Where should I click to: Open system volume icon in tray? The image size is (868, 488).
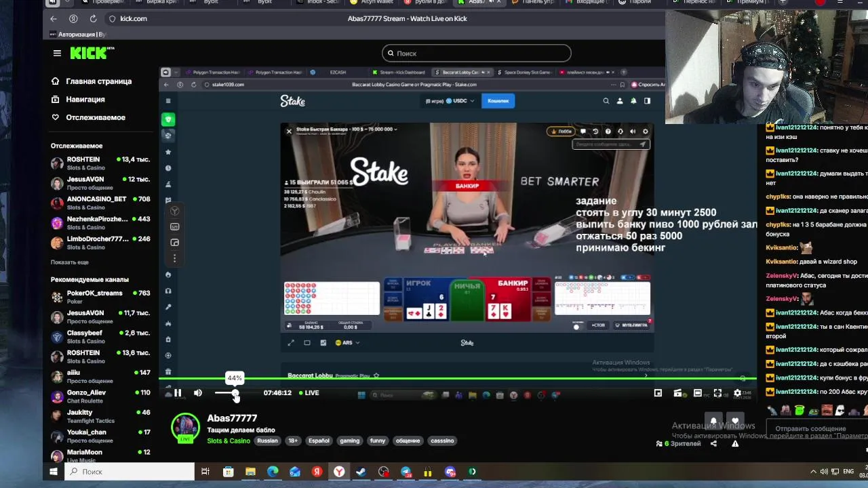(x=824, y=472)
